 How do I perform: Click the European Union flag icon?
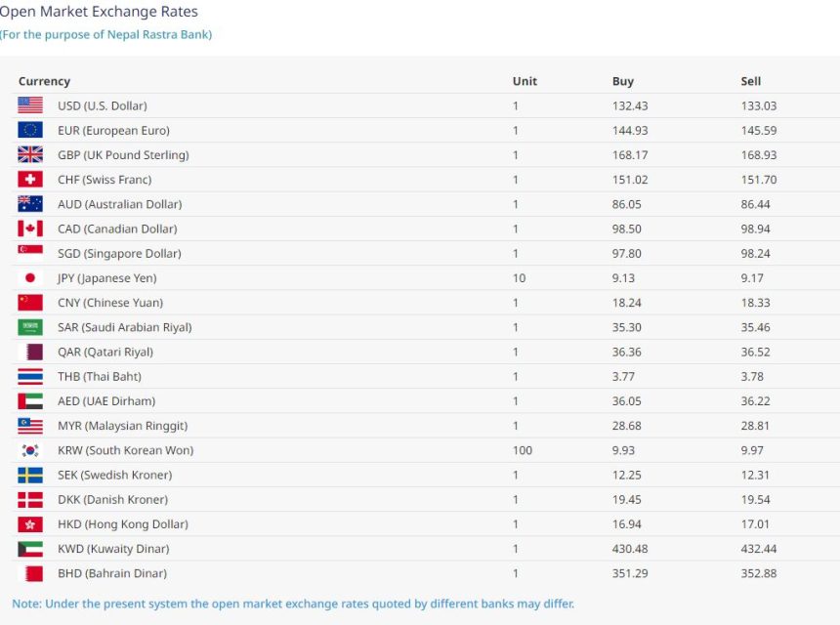(30, 130)
